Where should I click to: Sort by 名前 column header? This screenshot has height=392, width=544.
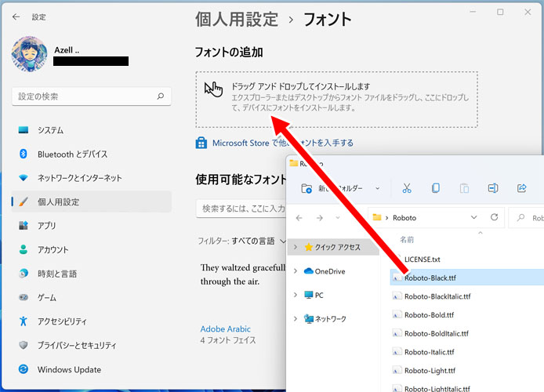click(407, 240)
